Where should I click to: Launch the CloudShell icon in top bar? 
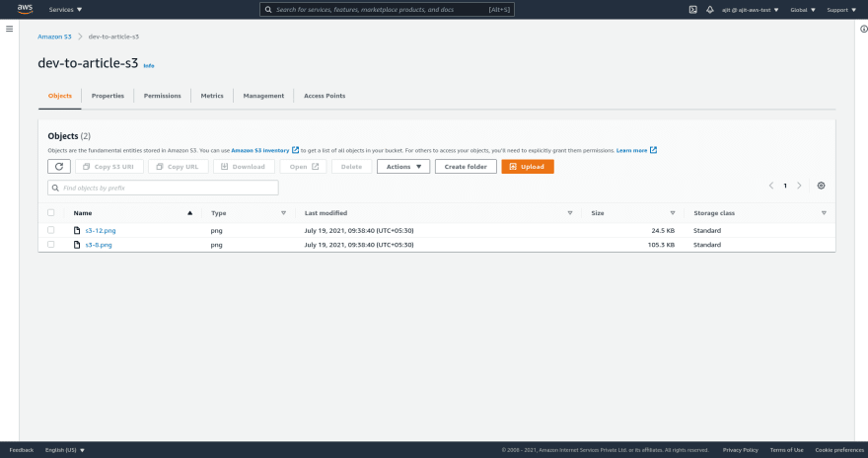coord(692,10)
